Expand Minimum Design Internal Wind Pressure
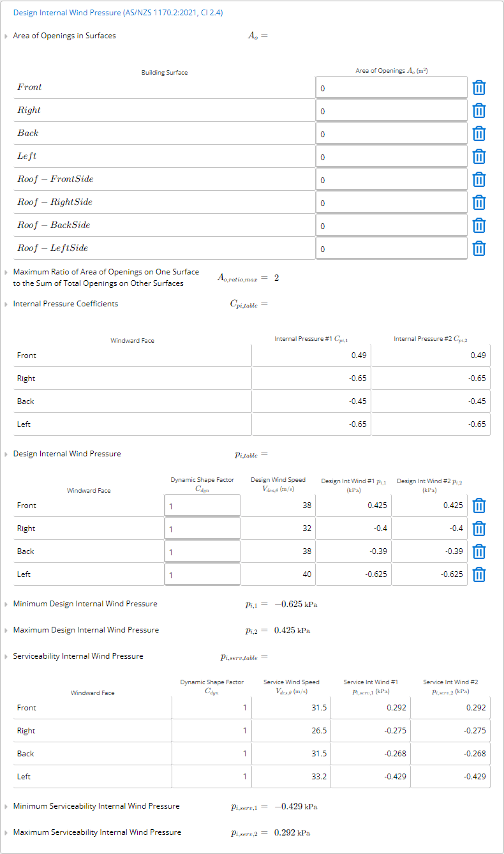This screenshot has height=854, width=504. [x=6, y=604]
